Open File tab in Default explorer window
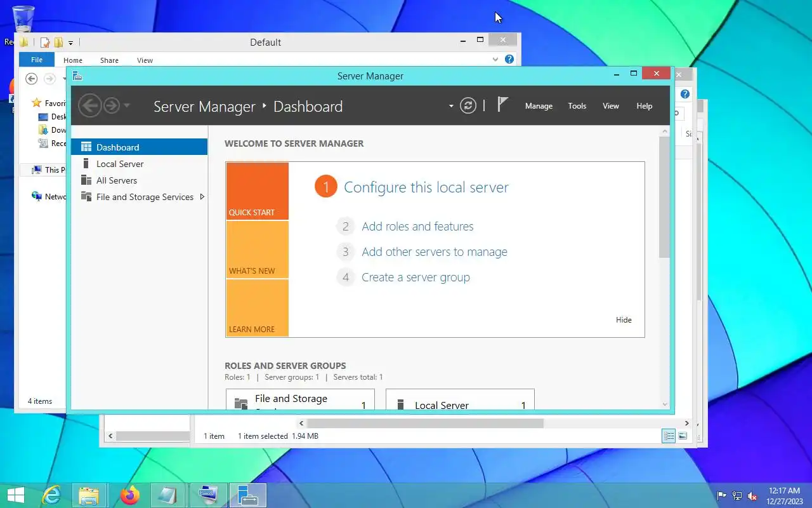Screen dimensions: 812x508 (x=37, y=60)
